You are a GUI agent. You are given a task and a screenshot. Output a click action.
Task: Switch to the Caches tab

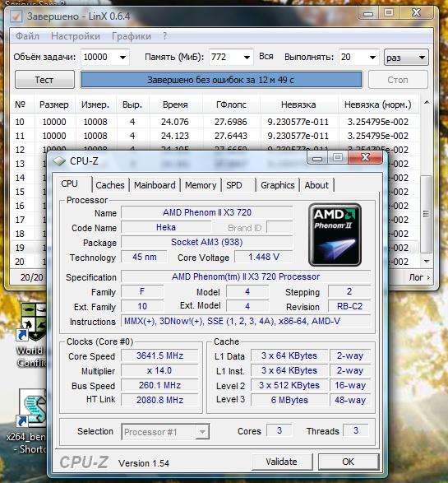coord(110,185)
